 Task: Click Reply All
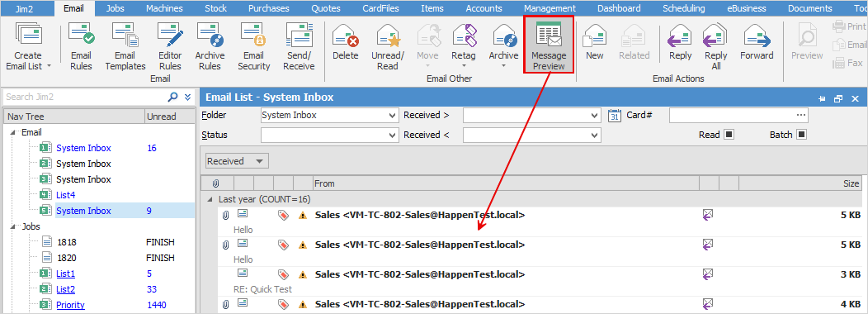(x=715, y=46)
